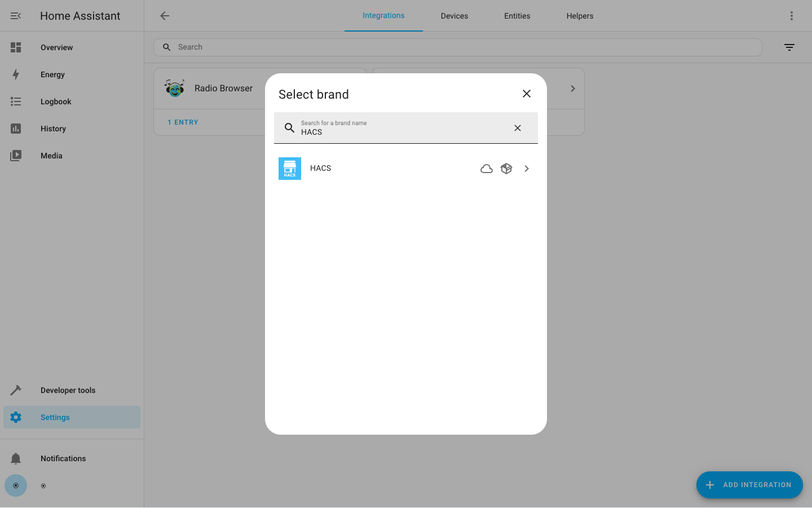812x508 pixels.
Task: Open the three-dot overflow menu
Action: pyautogui.click(x=791, y=16)
